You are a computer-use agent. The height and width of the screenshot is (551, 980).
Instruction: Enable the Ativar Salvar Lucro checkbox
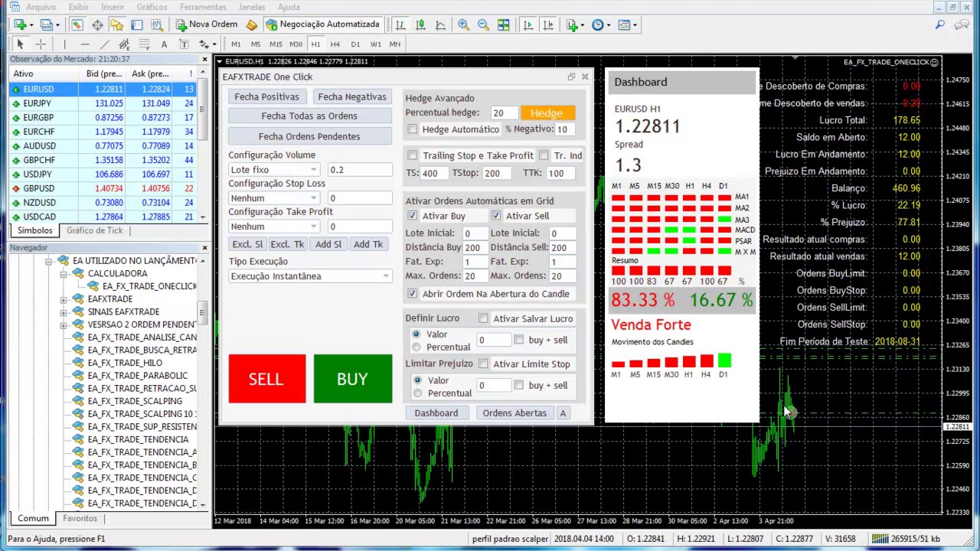click(483, 318)
